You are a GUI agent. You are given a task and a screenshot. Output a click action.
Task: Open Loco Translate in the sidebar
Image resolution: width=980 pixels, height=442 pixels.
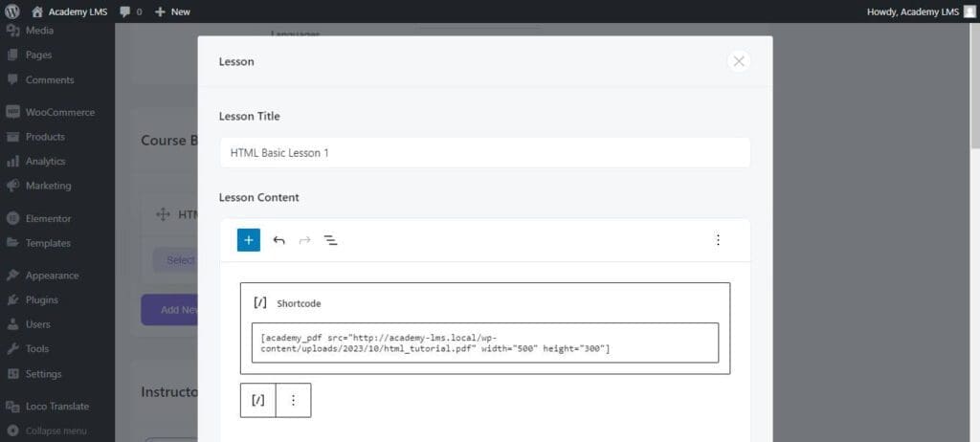click(x=57, y=407)
